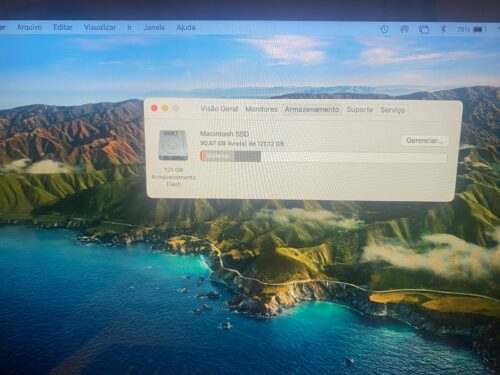Open the Bluetooth menu bar icon

pyautogui.click(x=443, y=29)
